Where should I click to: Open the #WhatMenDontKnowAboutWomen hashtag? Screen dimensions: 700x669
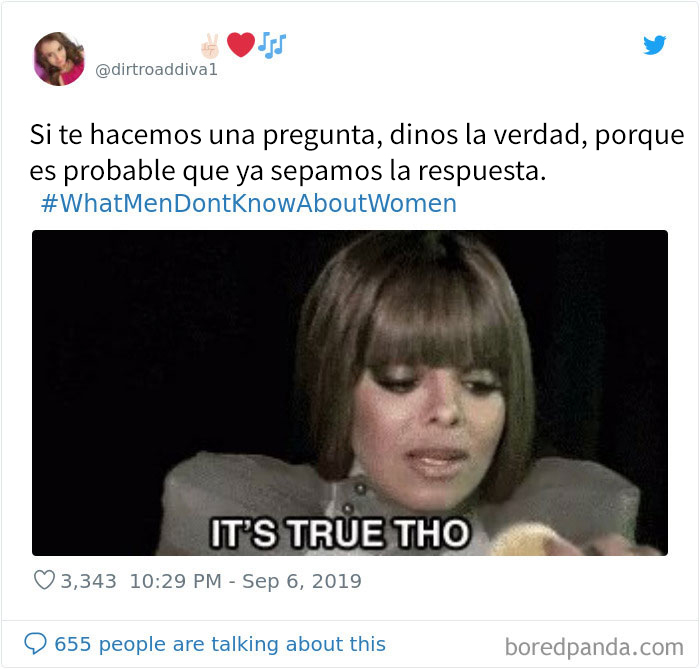(249, 203)
